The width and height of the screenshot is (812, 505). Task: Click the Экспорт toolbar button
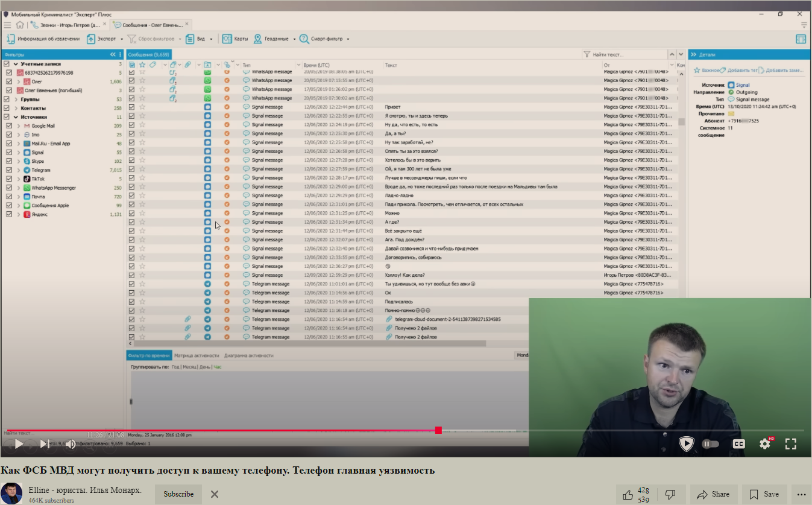pyautogui.click(x=101, y=39)
